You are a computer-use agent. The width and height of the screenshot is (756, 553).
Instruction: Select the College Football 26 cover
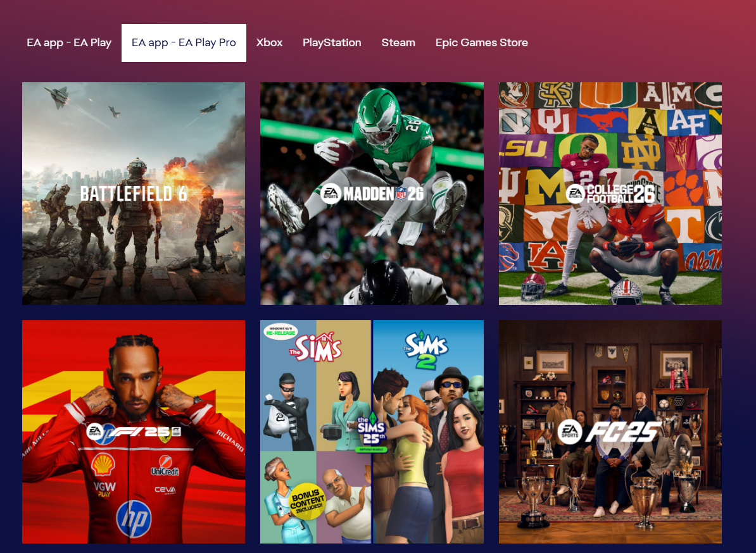(x=610, y=194)
